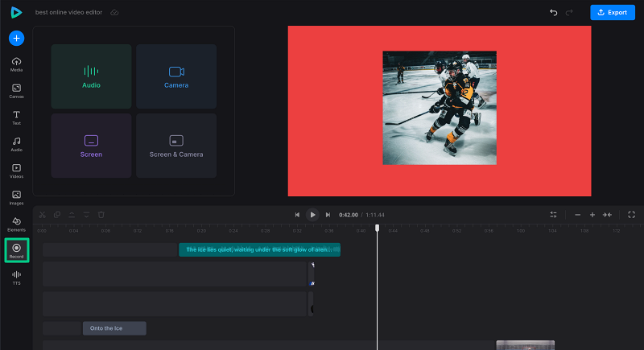644x350 pixels.
Task: Zoom in the timeline
Action: pos(592,215)
